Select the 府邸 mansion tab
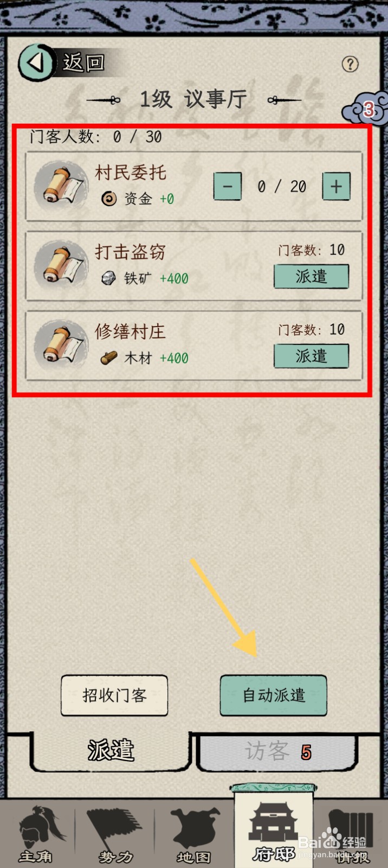Image resolution: width=388 pixels, height=868 pixels. 274,826
